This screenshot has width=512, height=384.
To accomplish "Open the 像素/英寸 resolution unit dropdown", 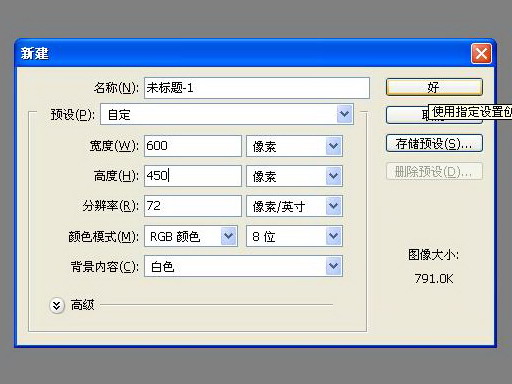I will coord(334,206).
